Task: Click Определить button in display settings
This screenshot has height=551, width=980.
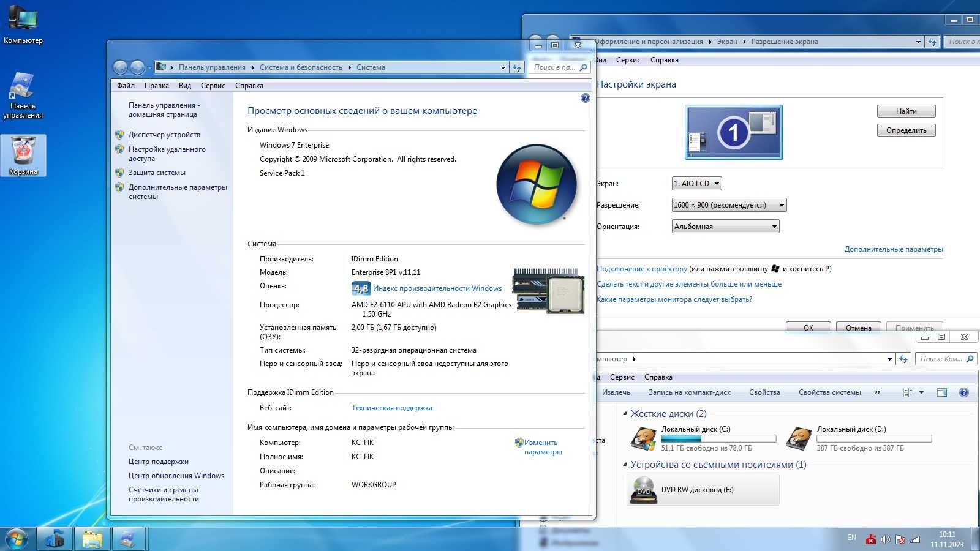Action: coord(907,130)
